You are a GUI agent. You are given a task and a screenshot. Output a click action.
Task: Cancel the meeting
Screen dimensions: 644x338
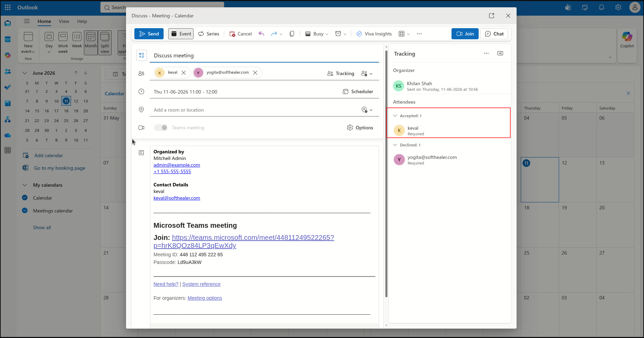(x=241, y=34)
